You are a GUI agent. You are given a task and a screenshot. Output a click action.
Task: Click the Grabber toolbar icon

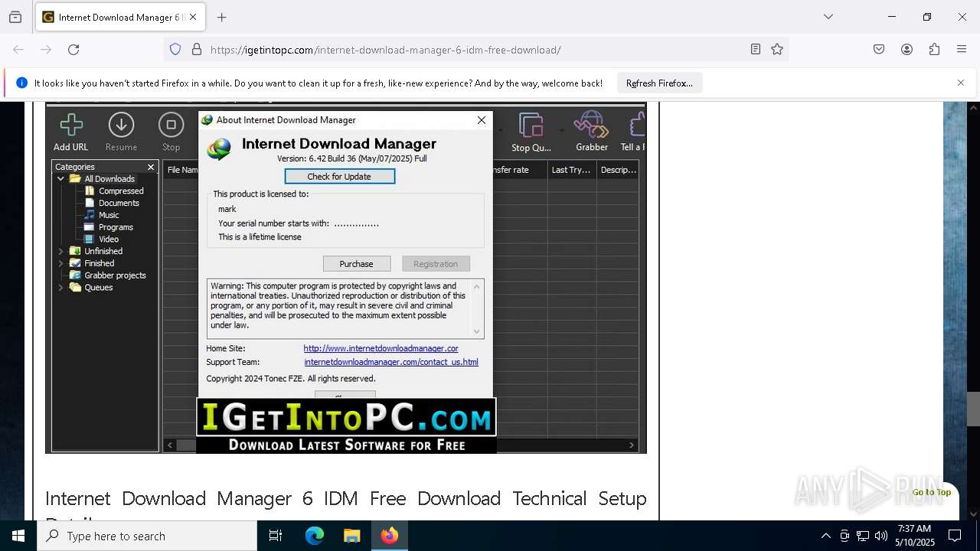[x=591, y=132]
